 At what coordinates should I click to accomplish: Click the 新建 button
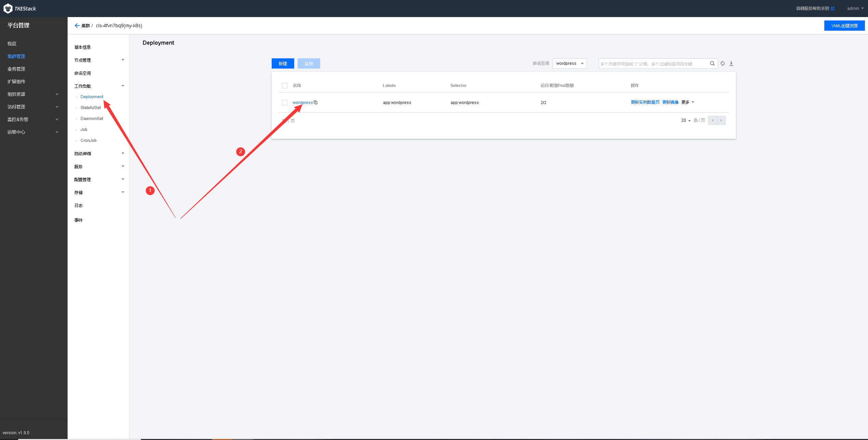click(283, 63)
